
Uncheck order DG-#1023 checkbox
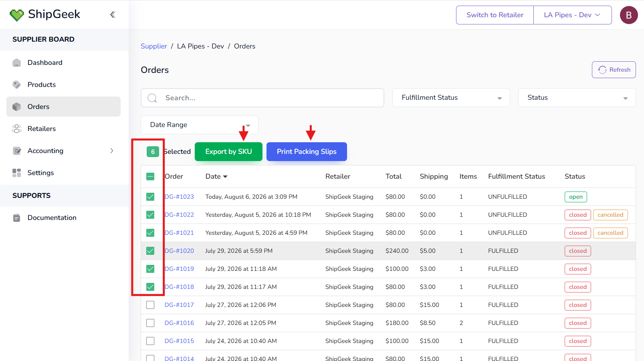click(x=150, y=197)
